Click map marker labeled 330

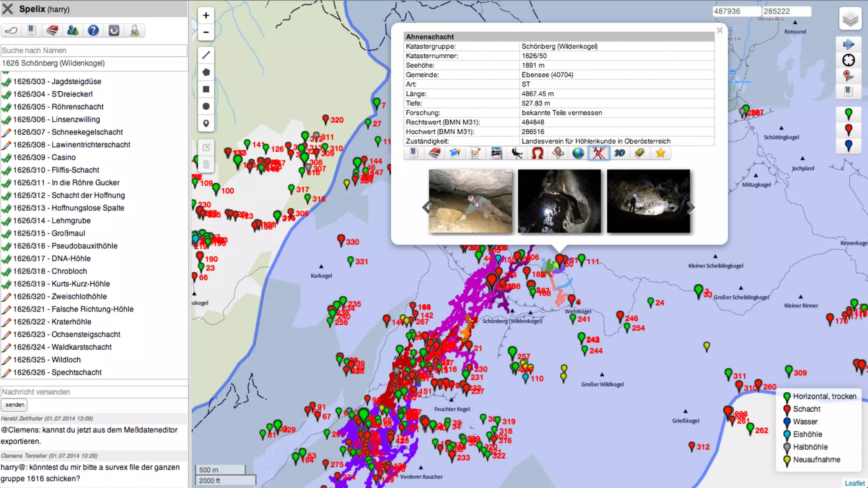[x=341, y=240]
